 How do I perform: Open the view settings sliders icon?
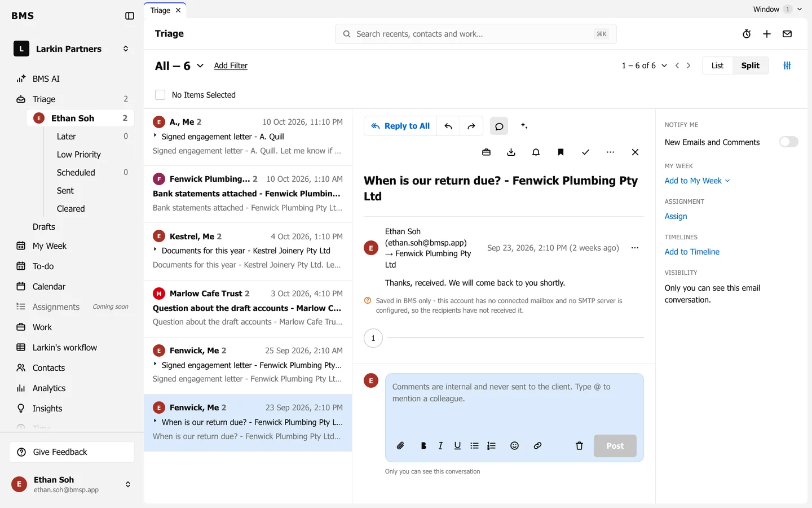click(787, 65)
